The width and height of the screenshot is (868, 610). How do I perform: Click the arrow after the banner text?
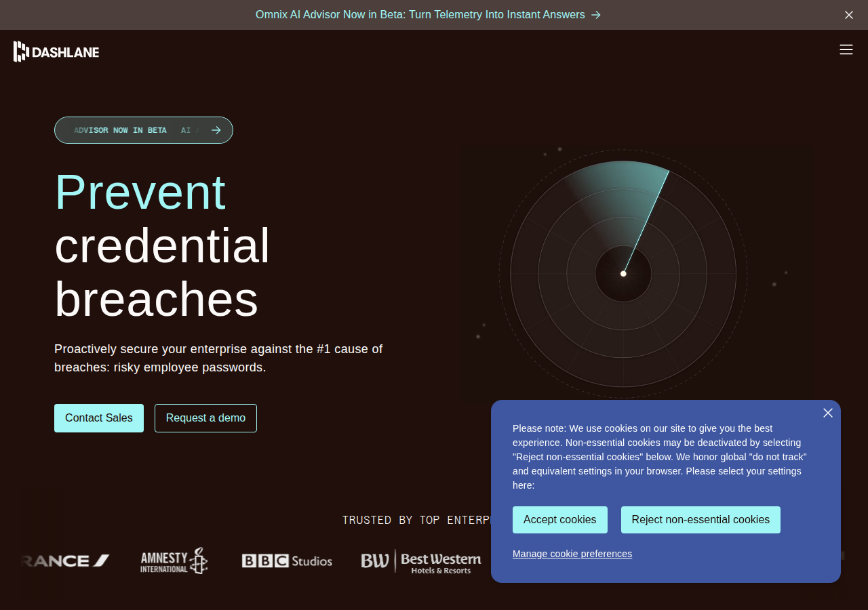[596, 15]
